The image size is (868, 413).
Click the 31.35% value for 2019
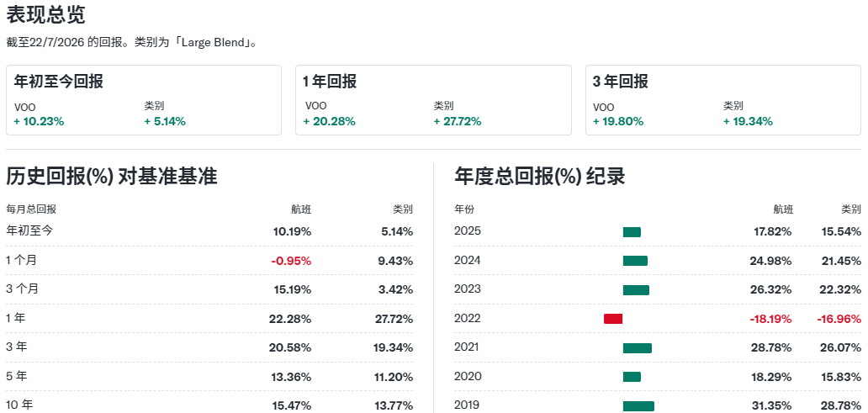click(772, 405)
